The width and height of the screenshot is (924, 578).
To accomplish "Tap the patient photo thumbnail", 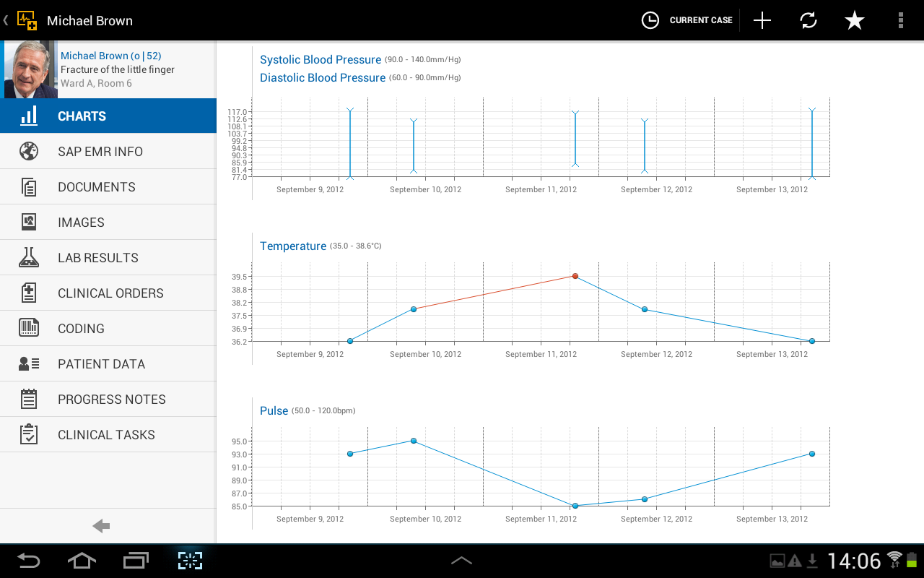I will tap(31, 69).
